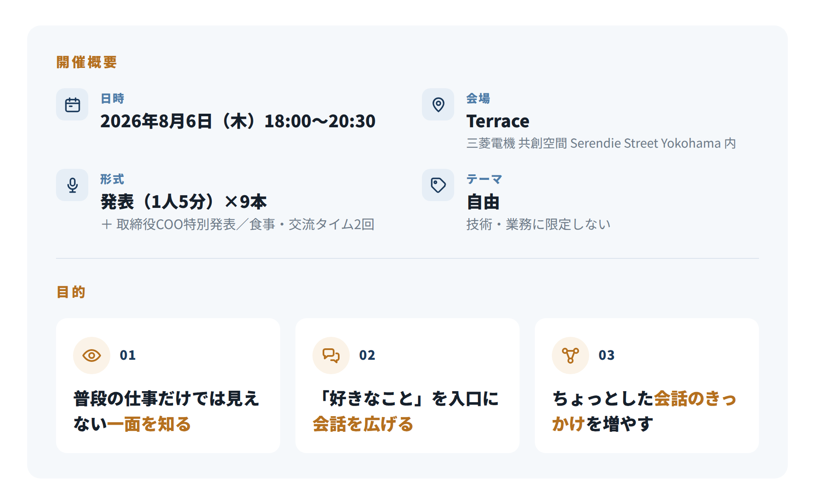Click the 技術・業務に限定しない note
This screenshot has width=815, height=504.
(538, 224)
